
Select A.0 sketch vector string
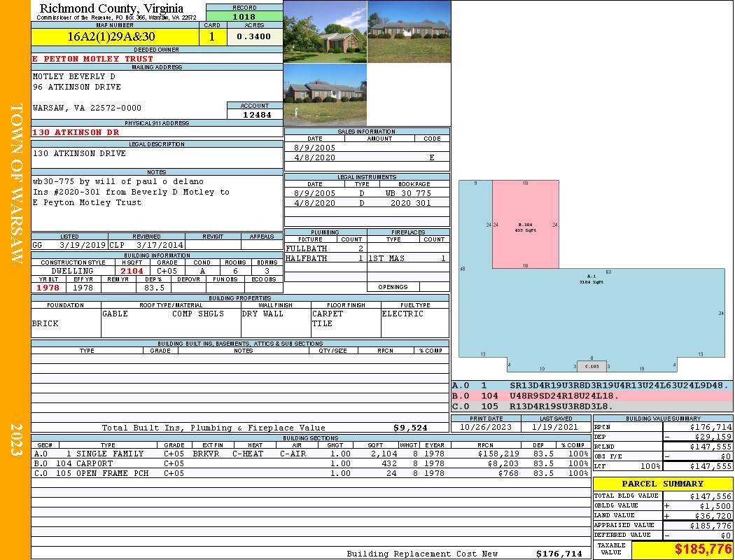[x=619, y=386]
